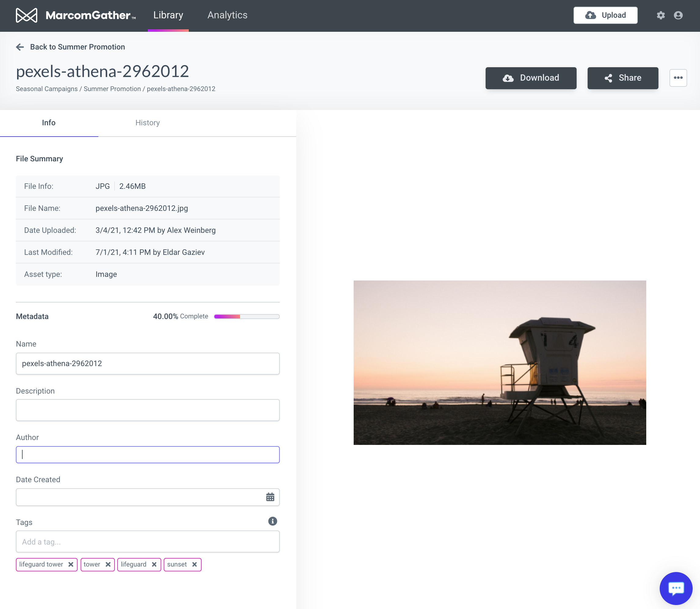The image size is (700, 609).
Task: Open the live chat bubble
Action: (676, 588)
